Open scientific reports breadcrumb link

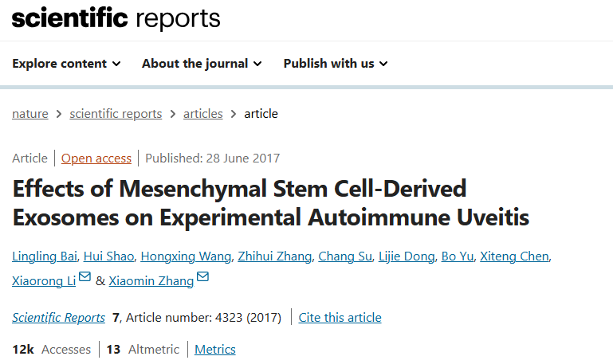click(x=116, y=113)
